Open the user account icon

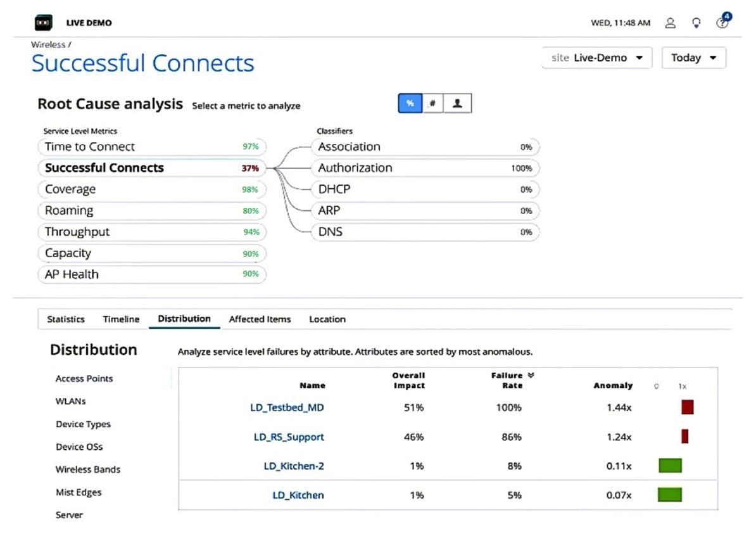click(670, 23)
